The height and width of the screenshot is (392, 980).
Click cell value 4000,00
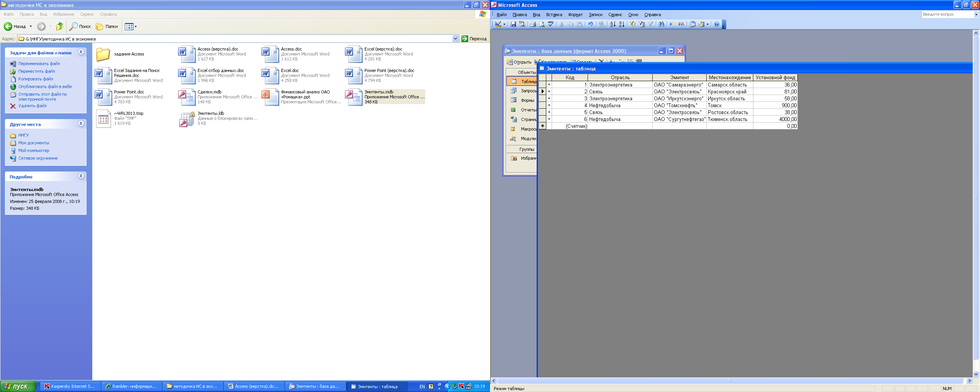coord(775,119)
